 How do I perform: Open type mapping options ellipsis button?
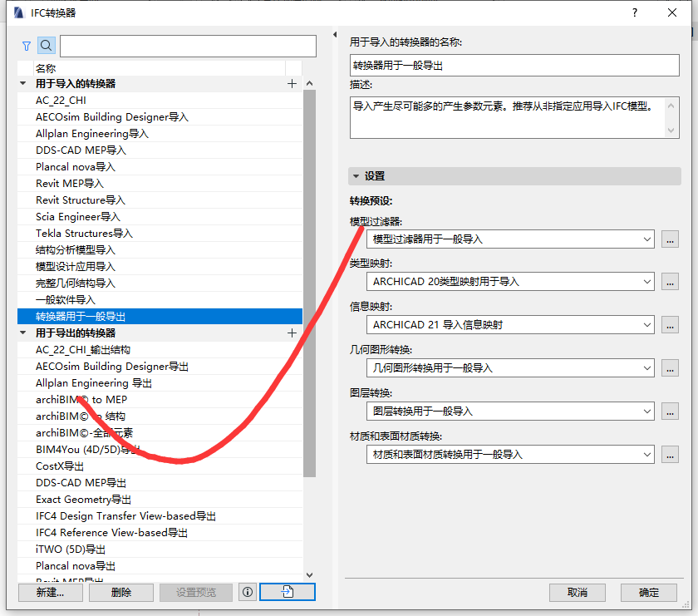coord(670,282)
